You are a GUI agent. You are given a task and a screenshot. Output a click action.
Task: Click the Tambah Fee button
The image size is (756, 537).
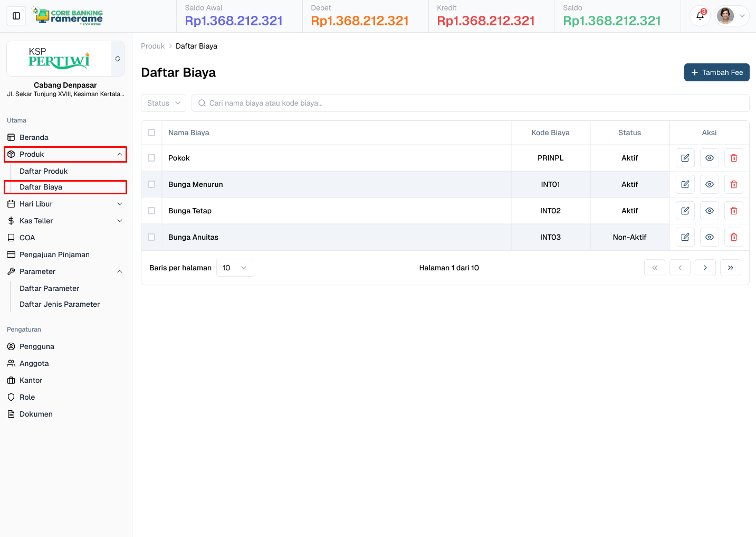tap(716, 72)
